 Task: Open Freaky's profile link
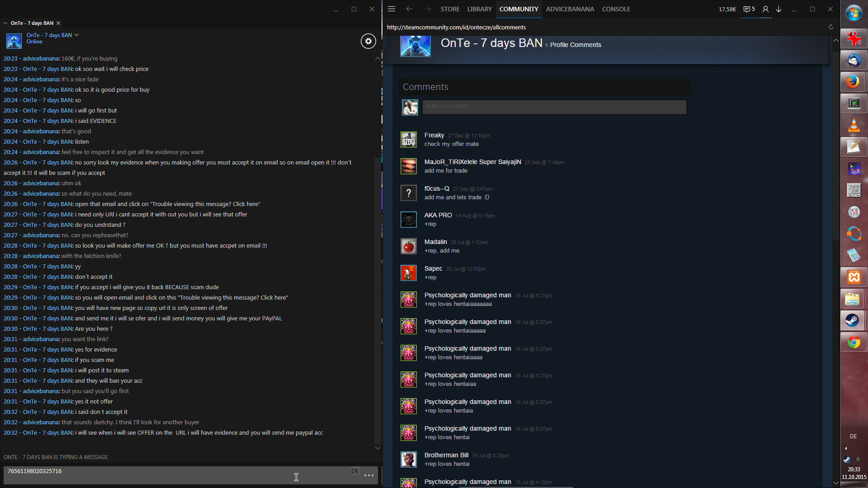[434, 135]
